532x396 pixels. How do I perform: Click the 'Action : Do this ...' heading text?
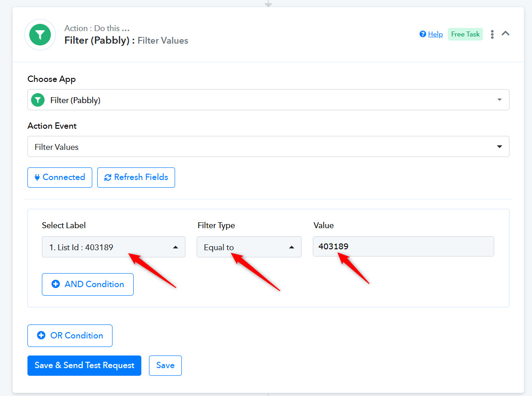(97, 28)
